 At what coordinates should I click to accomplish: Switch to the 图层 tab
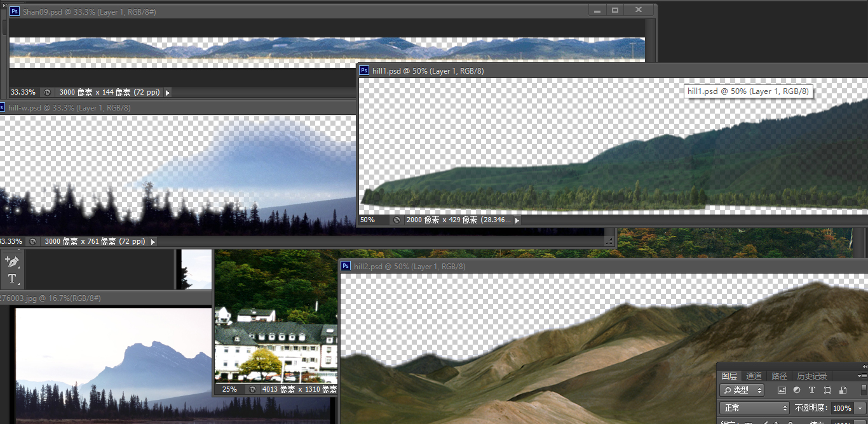pyautogui.click(x=729, y=376)
